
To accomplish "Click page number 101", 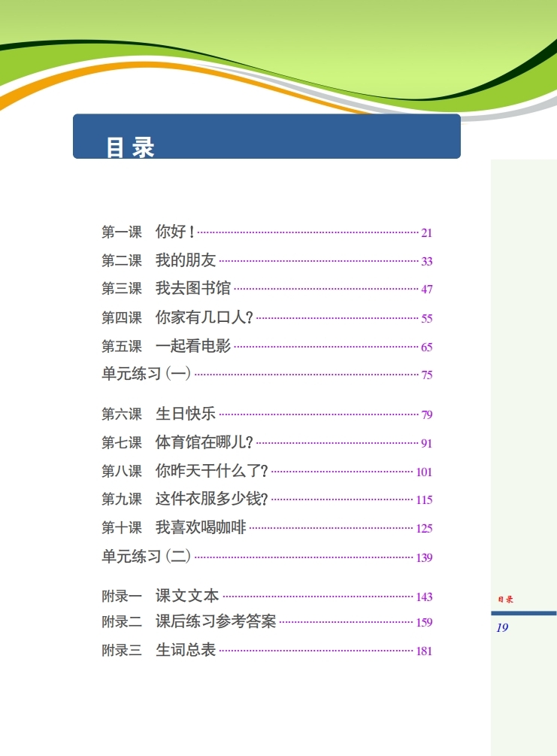I will point(424,472).
